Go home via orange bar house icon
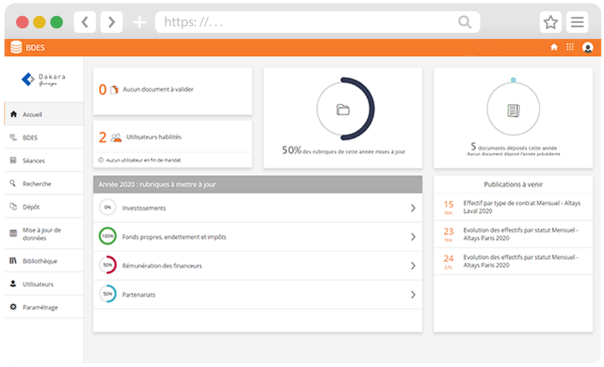The image size is (604, 367). [554, 47]
